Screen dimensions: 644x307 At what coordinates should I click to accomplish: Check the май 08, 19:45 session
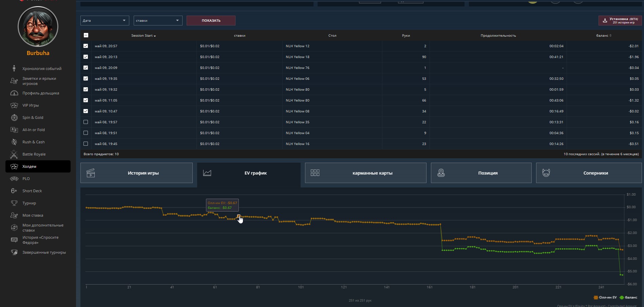tap(86, 144)
